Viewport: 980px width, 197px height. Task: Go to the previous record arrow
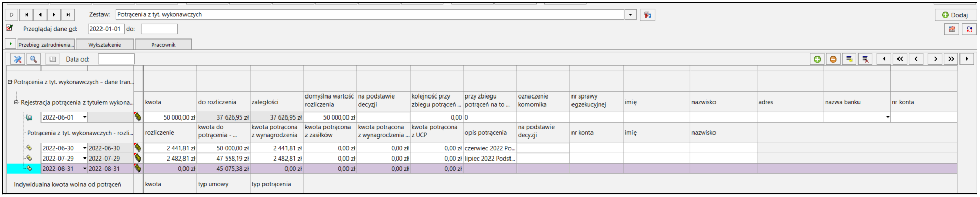point(40,15)
